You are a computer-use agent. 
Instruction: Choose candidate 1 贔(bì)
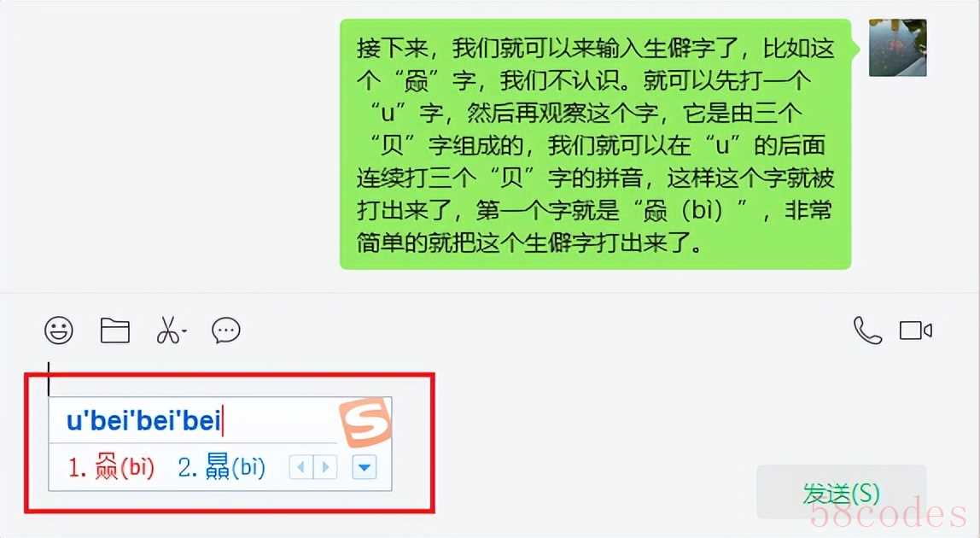click(111, 467)
